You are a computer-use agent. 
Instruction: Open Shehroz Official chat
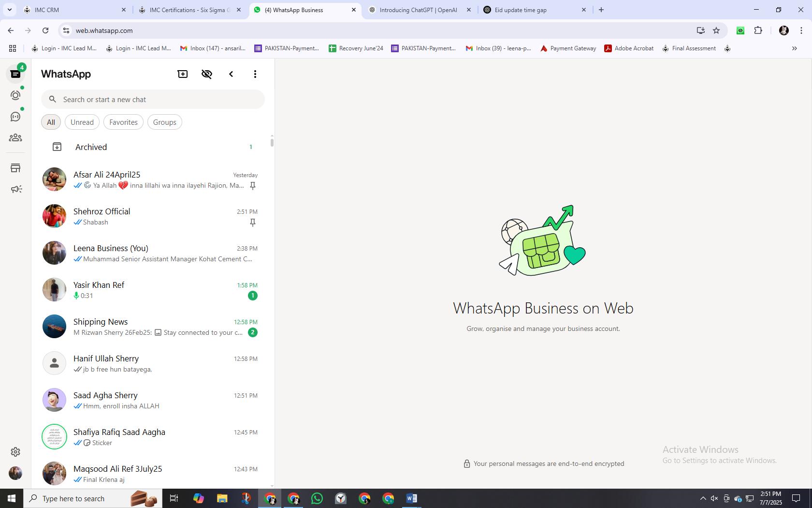pyautogui.click(x=152, y=216)
